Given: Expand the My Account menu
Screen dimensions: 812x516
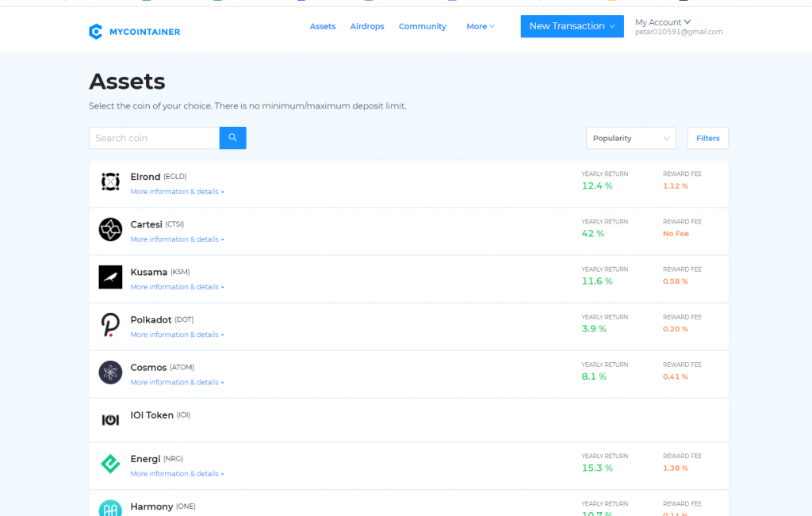Looking at the screenshot, I should 663,22.
